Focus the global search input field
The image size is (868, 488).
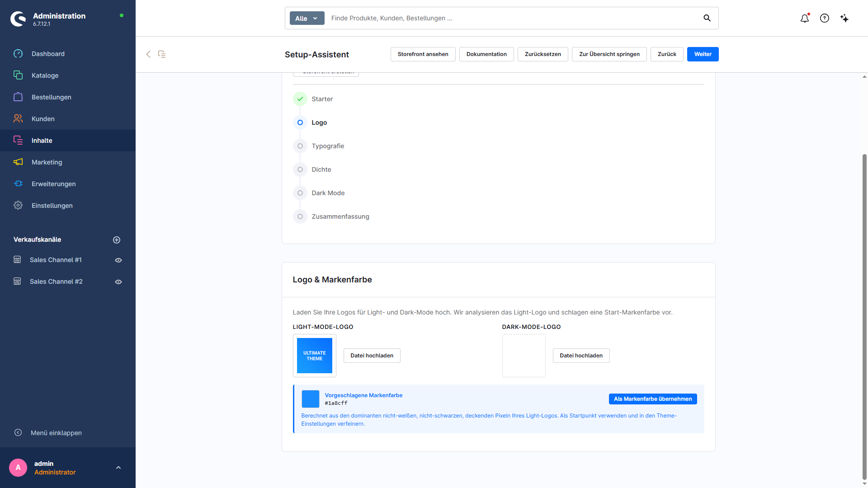(513, 18)
